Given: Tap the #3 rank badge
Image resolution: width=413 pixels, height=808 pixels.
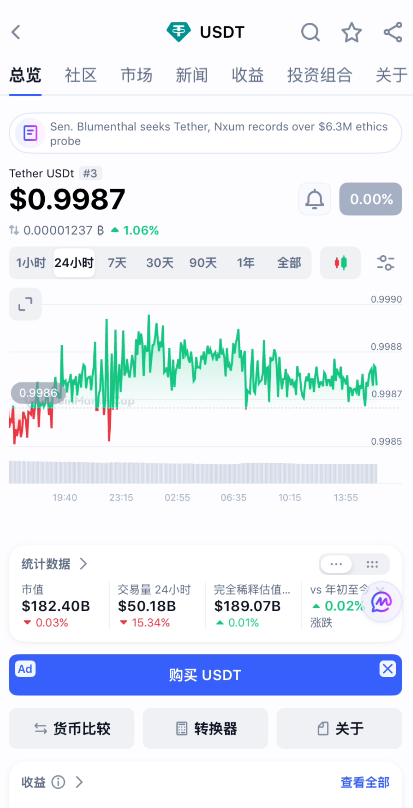Looking at the screenshot, I should (90, 174).
